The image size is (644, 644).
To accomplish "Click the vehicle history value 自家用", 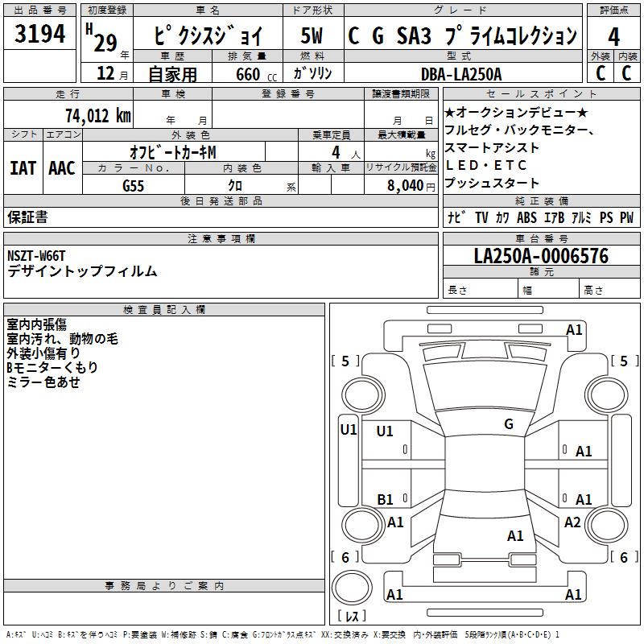I will [x=172, y=74].
